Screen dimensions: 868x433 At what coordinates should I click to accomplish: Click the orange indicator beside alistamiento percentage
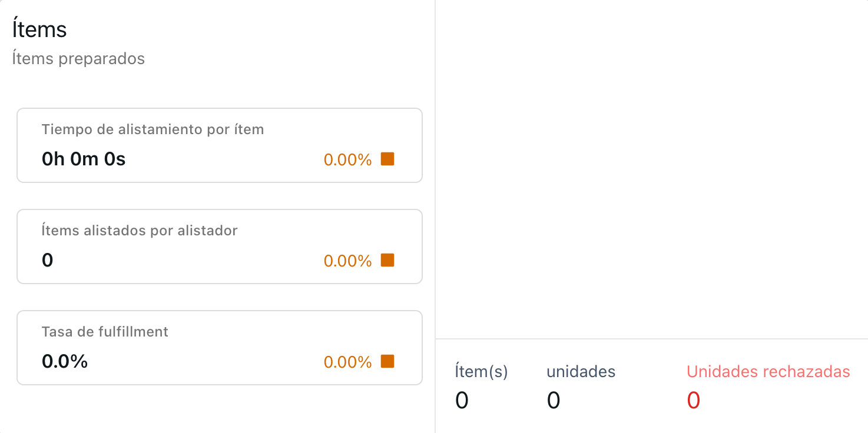coord(387,159)
